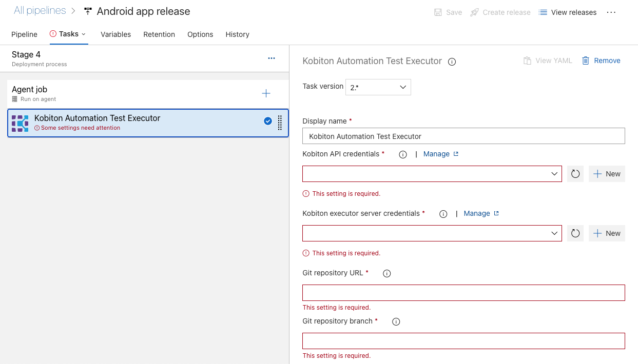Click the Save button
The width and height of the screenshot is (638, 364).
(448, 12)
